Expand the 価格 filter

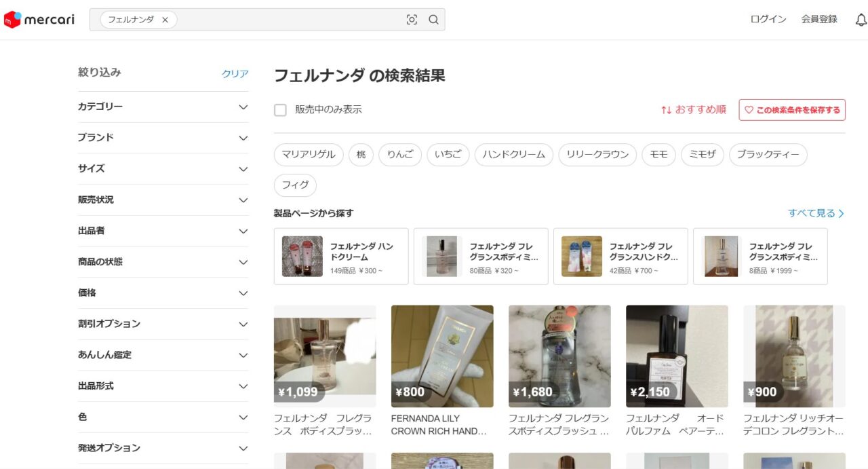[163, 293]
